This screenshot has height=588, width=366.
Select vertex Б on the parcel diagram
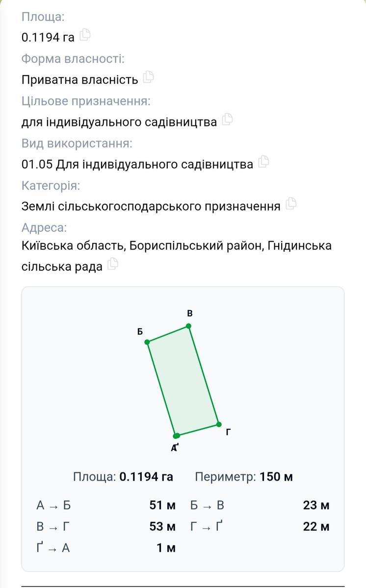[x=147, y=342]
